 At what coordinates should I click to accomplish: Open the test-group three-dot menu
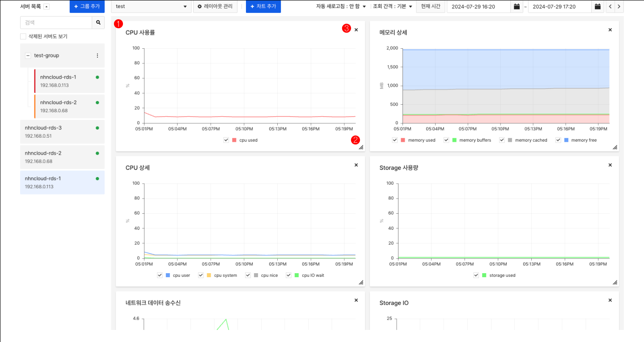[x=97, y=55]
